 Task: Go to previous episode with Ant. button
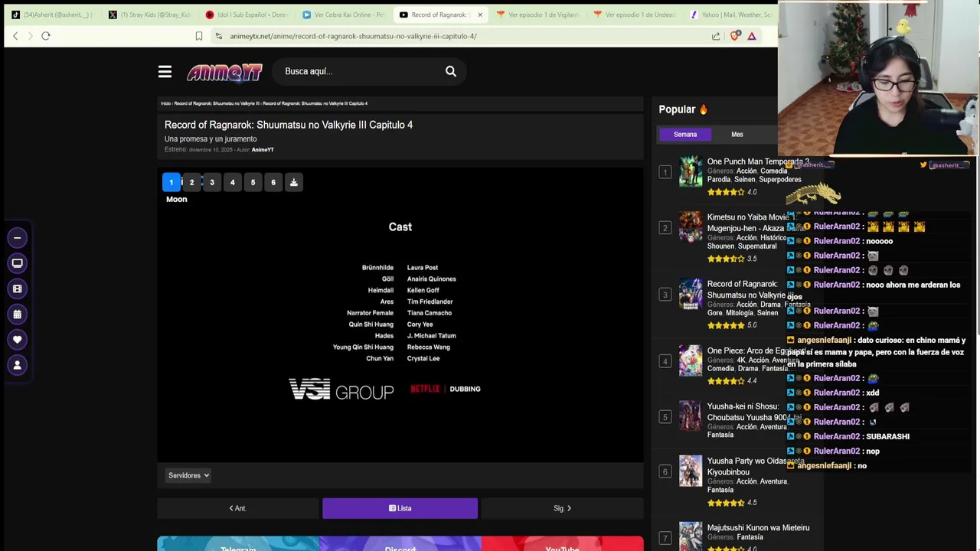[237, 508]
